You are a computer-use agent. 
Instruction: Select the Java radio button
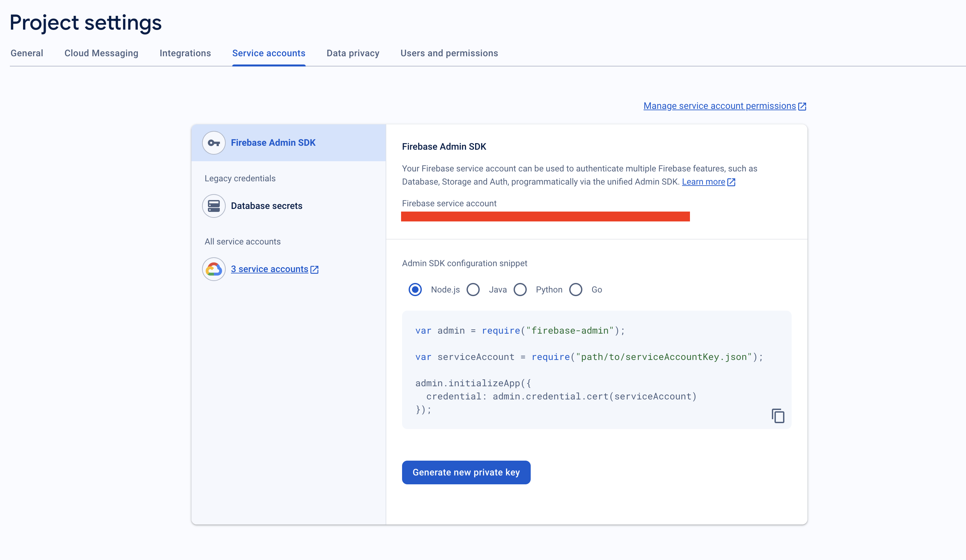[473, 290]
